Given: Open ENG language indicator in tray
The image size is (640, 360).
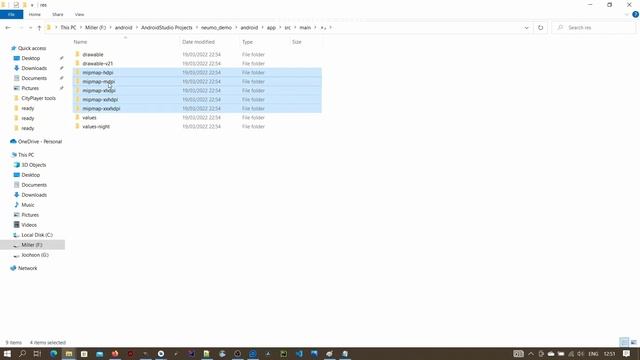Looking at the screenshot, I should pyautogui.click(x=593, y=354).
